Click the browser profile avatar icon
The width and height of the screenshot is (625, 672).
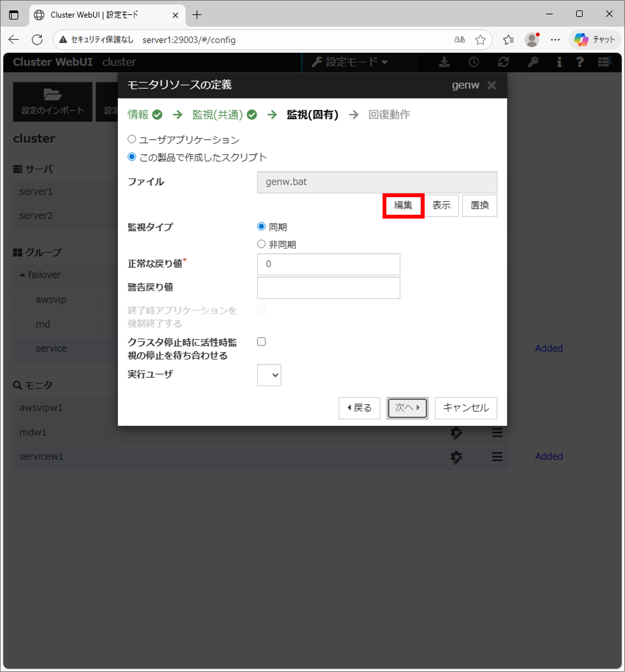pos(532,40)
